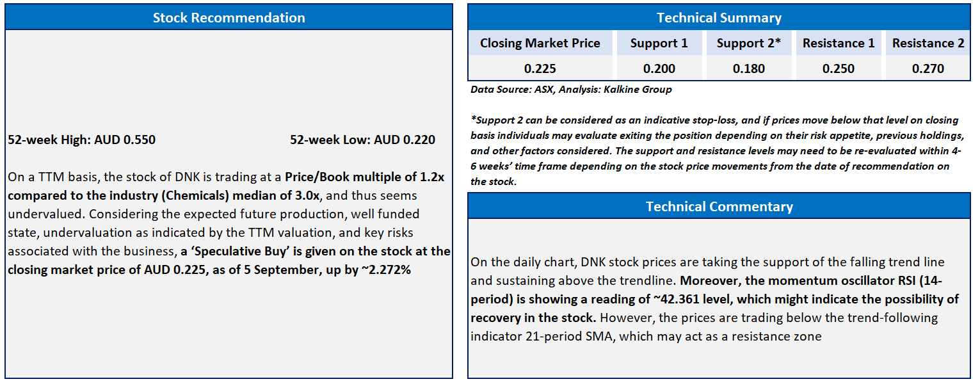
Task: Click the 0.225 closing price cell
Action: click(x=540, y=68)
